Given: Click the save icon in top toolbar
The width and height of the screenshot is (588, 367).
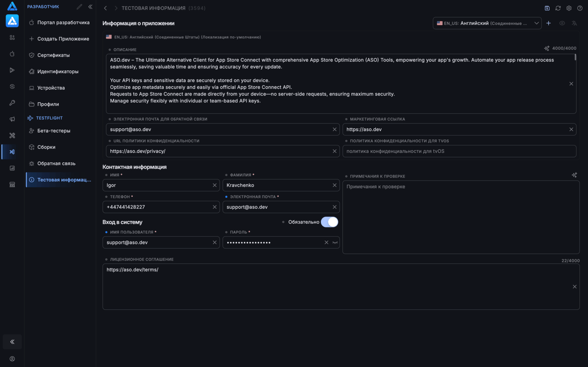Looking at the screenshot, I should [547, 8].
